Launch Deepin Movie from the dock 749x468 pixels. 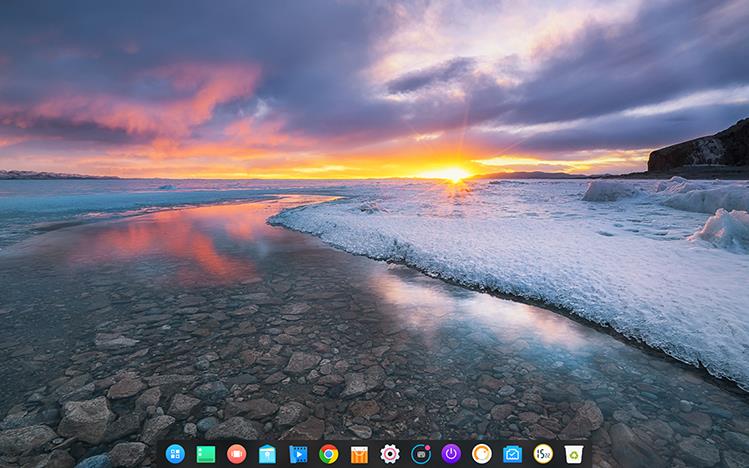298,454
